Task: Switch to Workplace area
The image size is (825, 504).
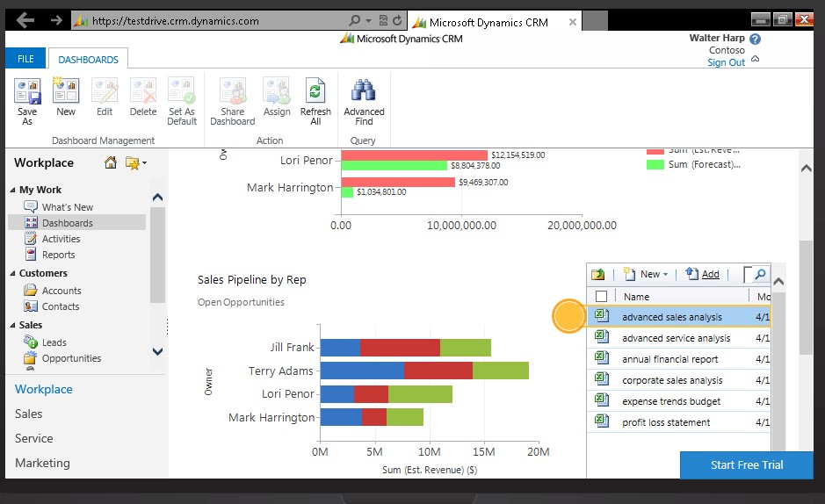Action: click(x=44, y=390)
